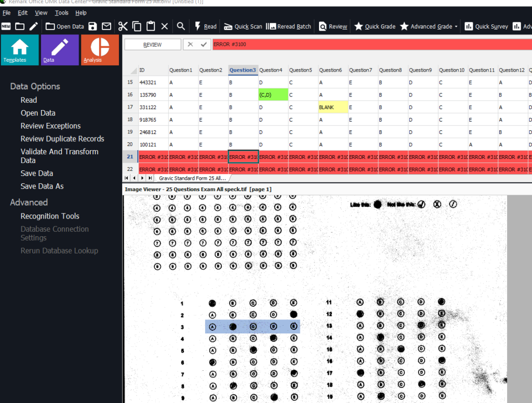Select the ID column header
This screenshot has width=532, height=403.
153,70
